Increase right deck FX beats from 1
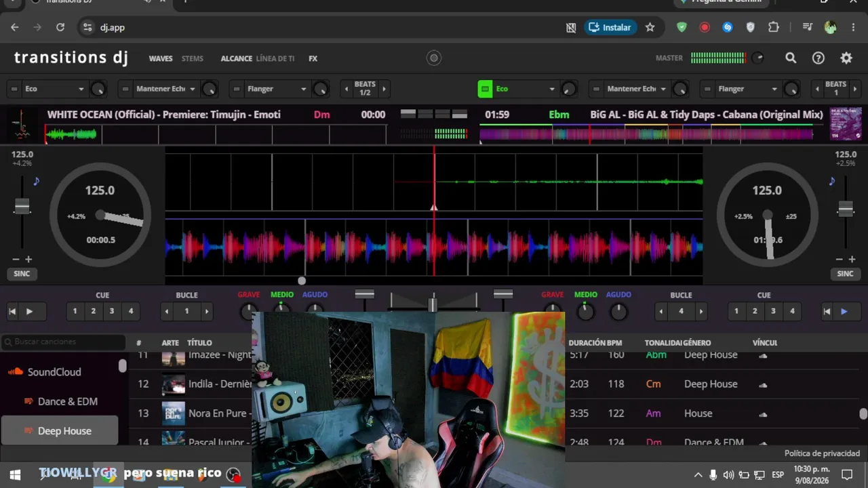868x488 pixels. point(854,89)
